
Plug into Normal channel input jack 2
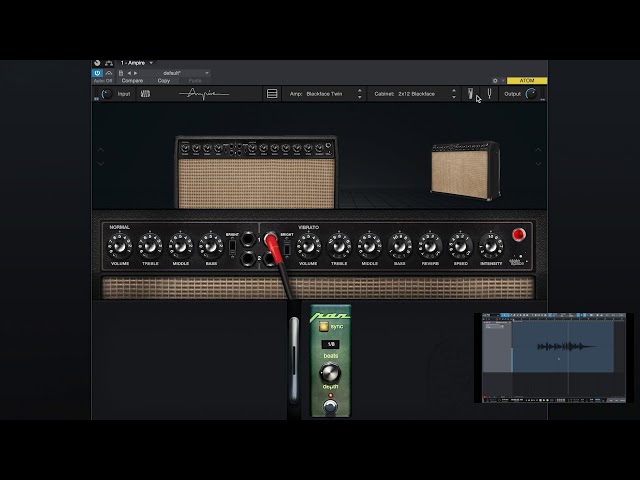pos(248,259)
